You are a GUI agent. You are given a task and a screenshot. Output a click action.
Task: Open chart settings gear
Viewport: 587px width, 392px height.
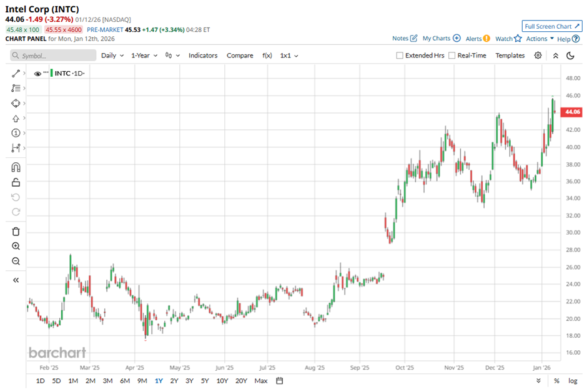(538, 56)
